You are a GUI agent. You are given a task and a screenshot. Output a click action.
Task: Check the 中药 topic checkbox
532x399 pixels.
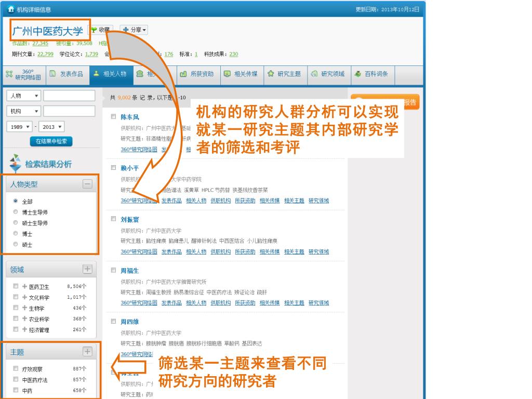pos(16,390)
